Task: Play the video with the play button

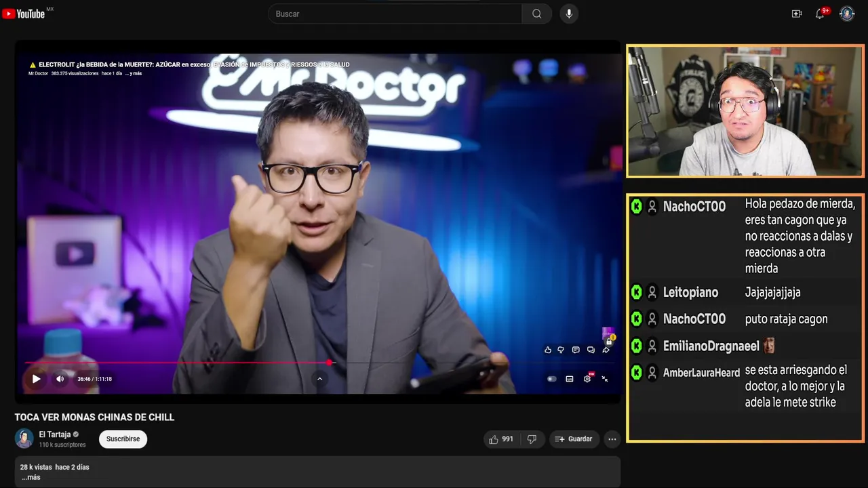Action: (37, 379)
